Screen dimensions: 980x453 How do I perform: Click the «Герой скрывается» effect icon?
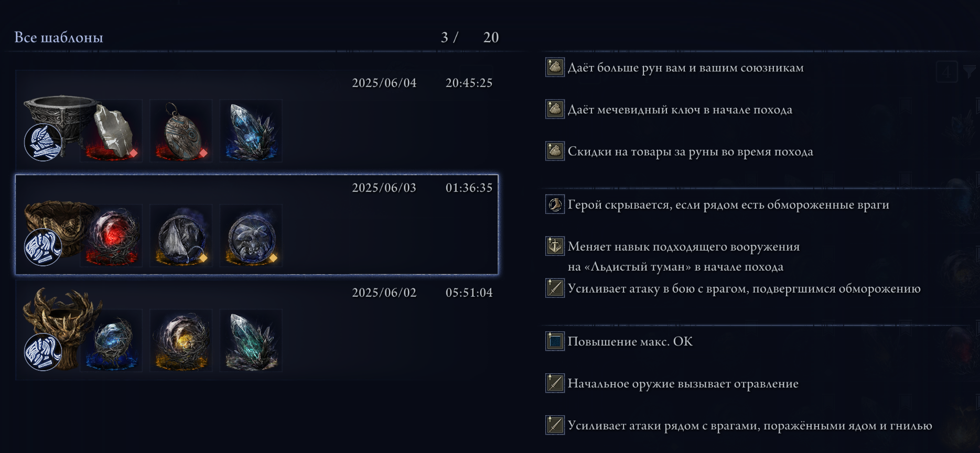(x=555, y=204)
